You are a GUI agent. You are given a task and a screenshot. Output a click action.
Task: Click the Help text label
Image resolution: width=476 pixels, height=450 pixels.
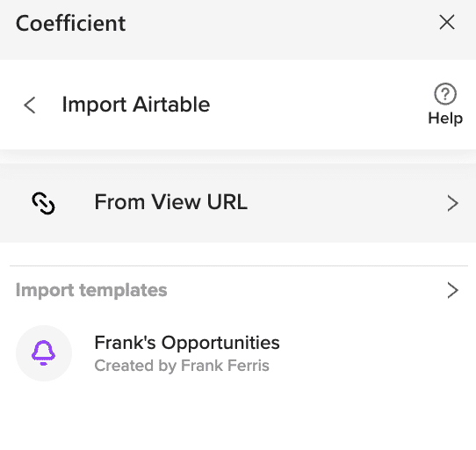click(445, 118)
